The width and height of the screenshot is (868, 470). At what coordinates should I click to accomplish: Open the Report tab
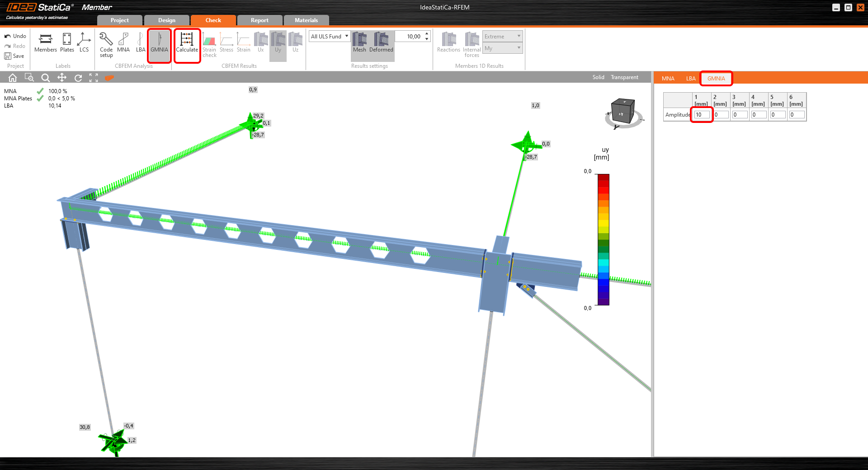[x=259, y=20]
